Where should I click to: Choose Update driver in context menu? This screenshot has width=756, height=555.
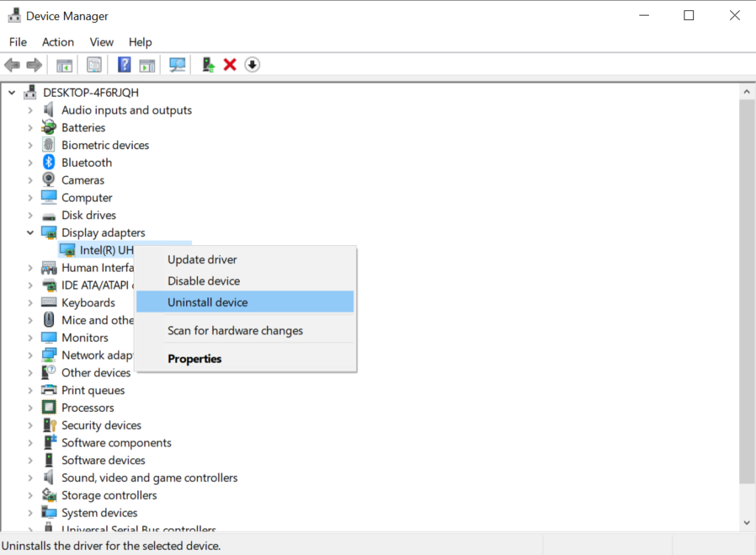(202, 260)
